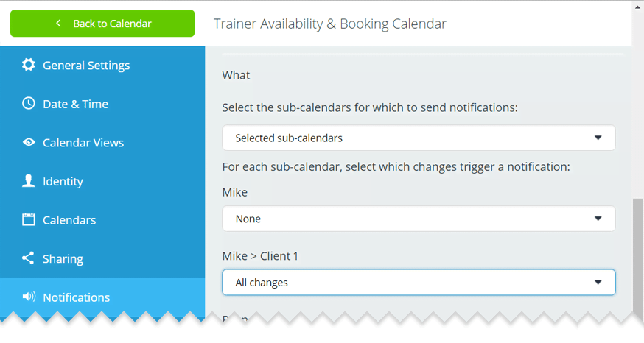Open the Selected sub-calendars dropdown
644x343 pixels.
tap(419, 138)
